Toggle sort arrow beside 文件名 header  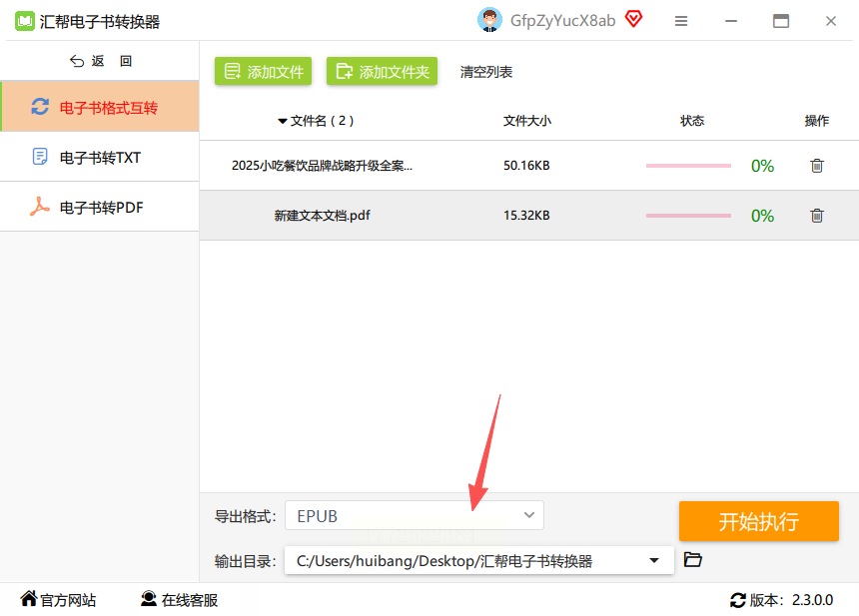coord(282,121)
